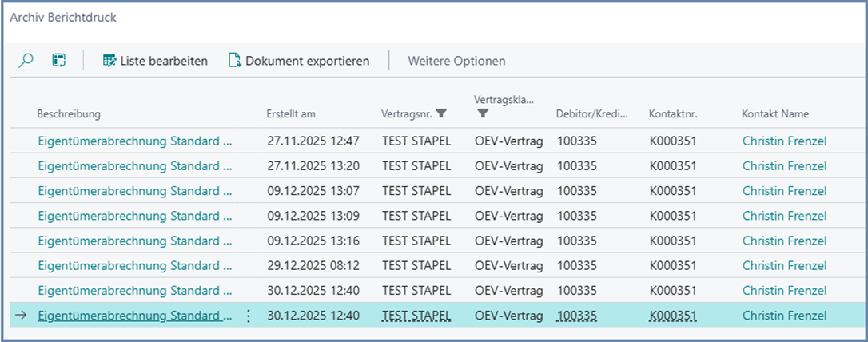The image size is (868, 342).
Task: Open Christin Frenzel contact in first row
Action: pos(784,141)
